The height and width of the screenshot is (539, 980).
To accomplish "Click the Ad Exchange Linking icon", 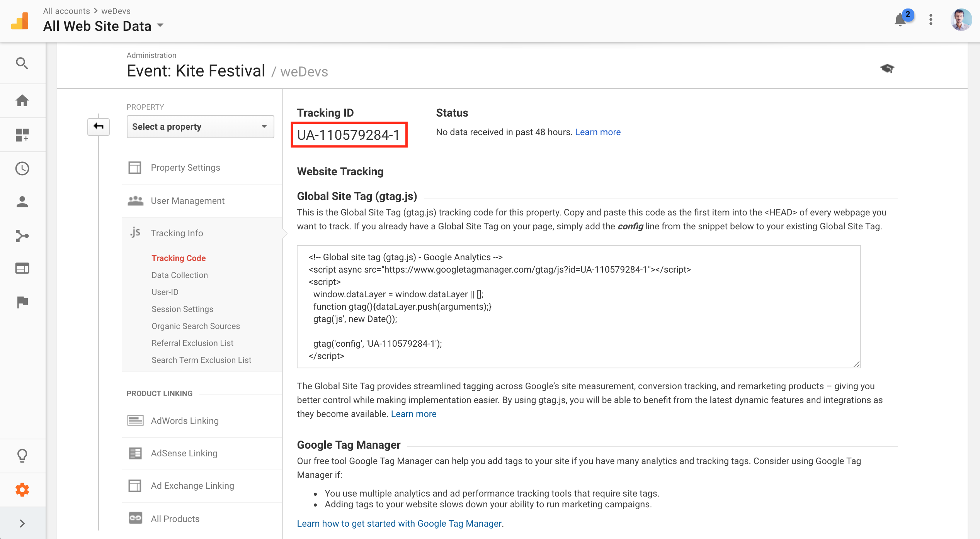I will tap(135, 486).
